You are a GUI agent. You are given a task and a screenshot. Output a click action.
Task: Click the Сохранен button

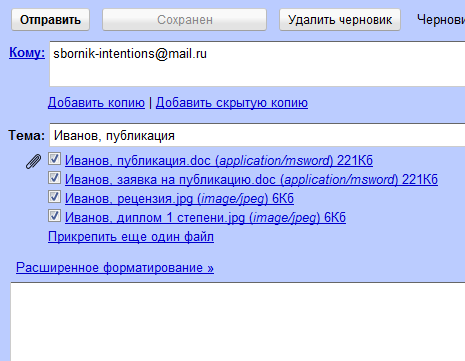[185, 20]
